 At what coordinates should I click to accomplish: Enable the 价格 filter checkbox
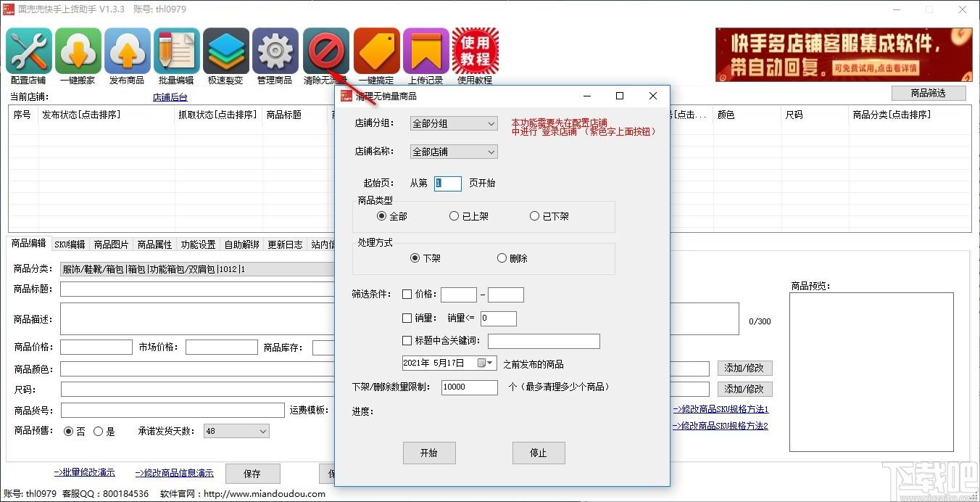(x=407, y=295)
